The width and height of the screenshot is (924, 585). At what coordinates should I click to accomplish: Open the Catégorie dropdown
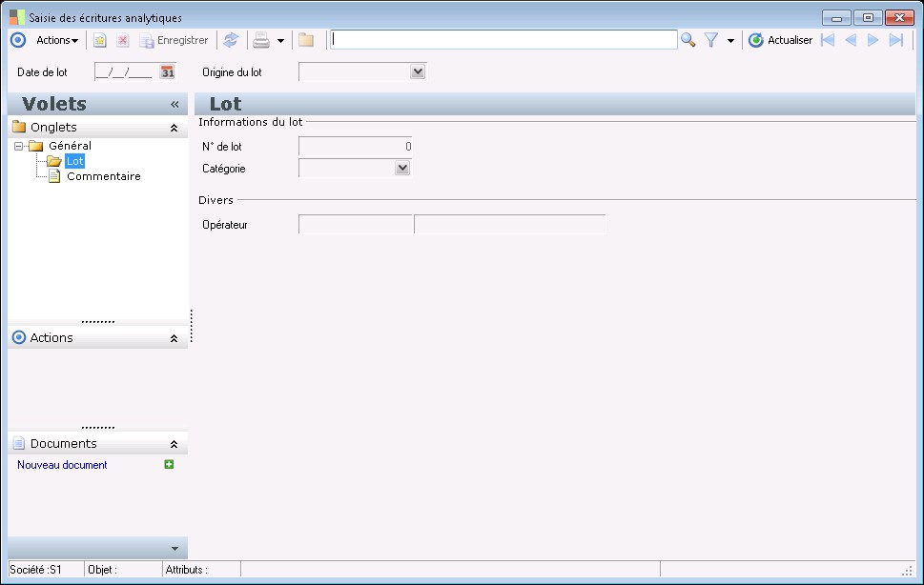pos(401,169)
